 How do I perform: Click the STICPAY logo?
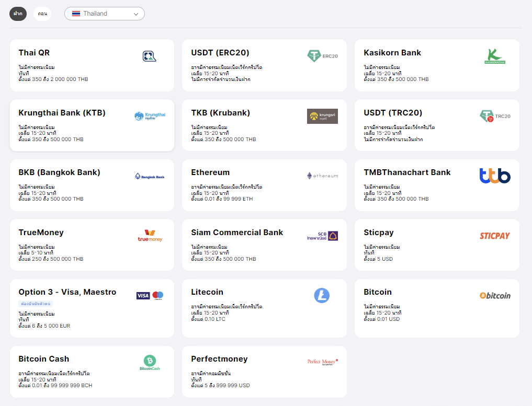[495, 236]
